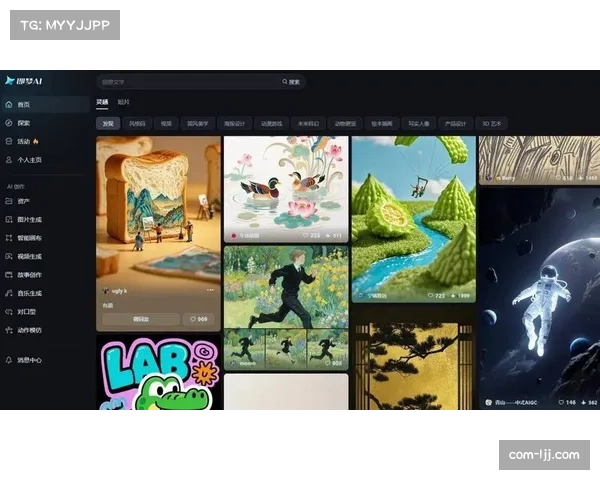Click the 搜索 button text
600x480 pixels.
(294, 82)
